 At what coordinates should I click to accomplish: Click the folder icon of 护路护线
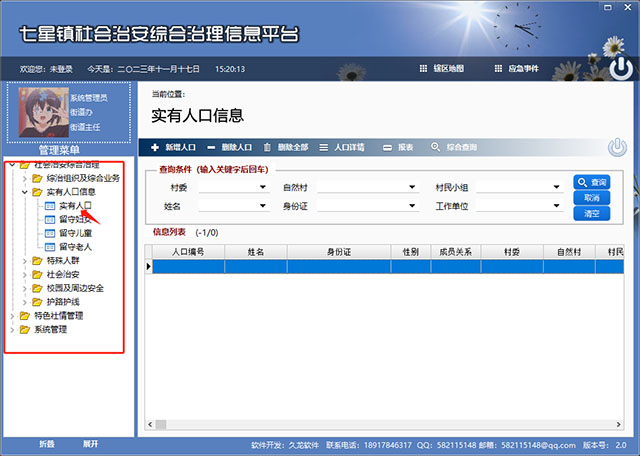tap(37, 302)
